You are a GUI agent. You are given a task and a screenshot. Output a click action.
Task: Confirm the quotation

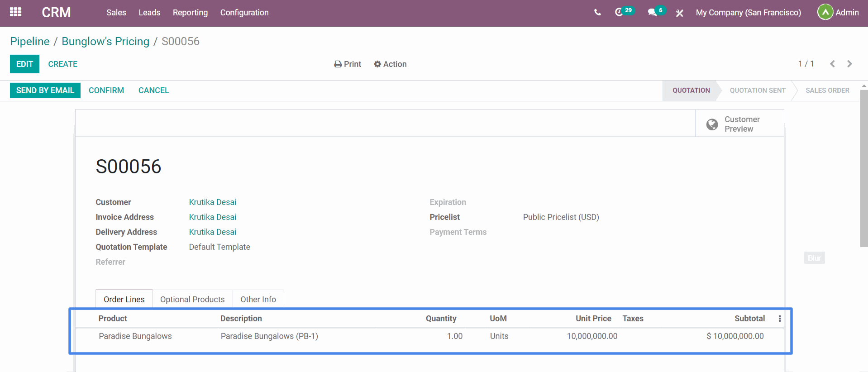click(106, 91)
